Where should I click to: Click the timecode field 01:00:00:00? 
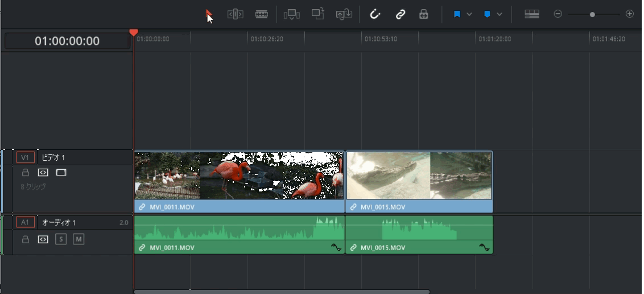67,41
